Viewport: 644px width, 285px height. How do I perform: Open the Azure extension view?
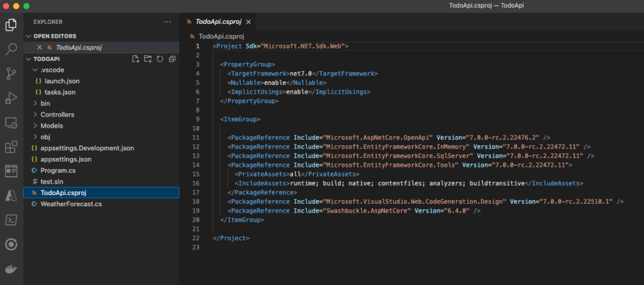(x=11, y=196)
